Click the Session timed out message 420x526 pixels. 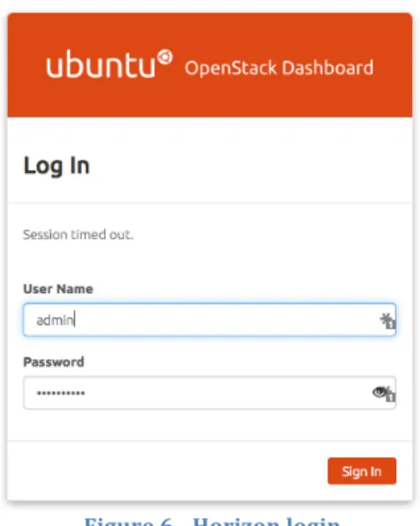coord(78,235)
